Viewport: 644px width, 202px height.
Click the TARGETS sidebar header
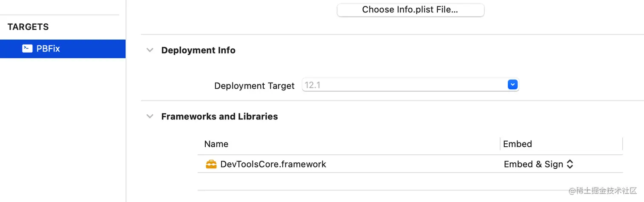[x=28, y=27]
